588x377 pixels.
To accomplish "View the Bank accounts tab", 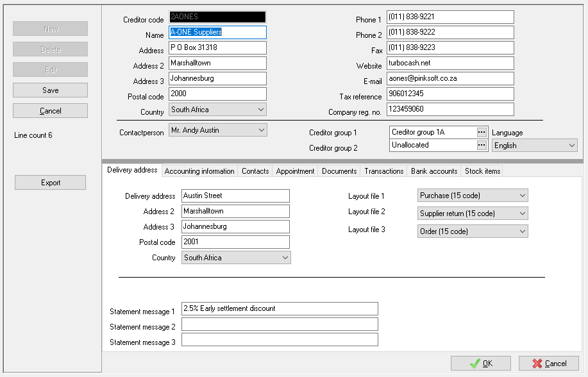I will pos(433,171).
